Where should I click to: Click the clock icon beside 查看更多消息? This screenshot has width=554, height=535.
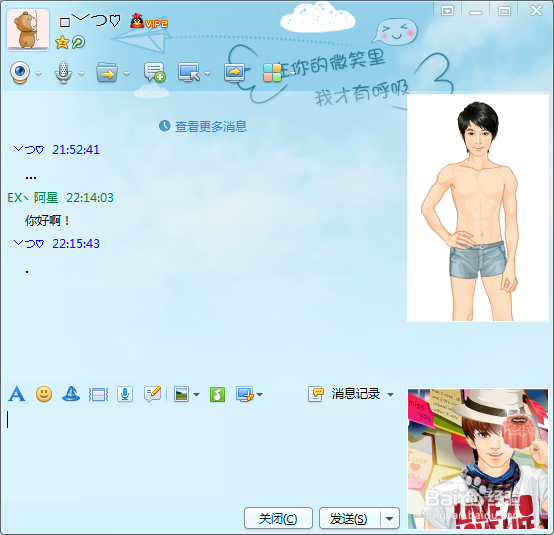[x=165, y=126]
